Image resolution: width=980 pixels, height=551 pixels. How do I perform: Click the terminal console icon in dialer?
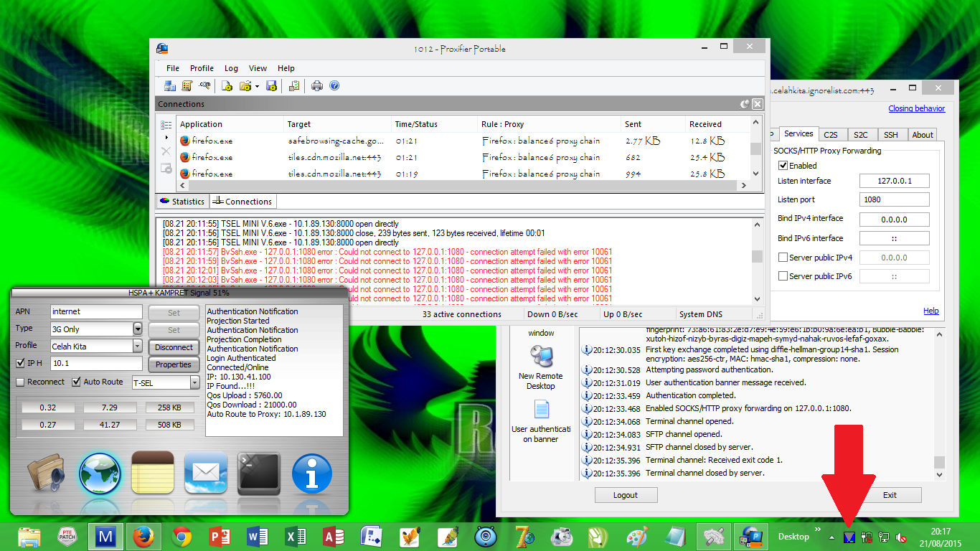pos(258,474)
